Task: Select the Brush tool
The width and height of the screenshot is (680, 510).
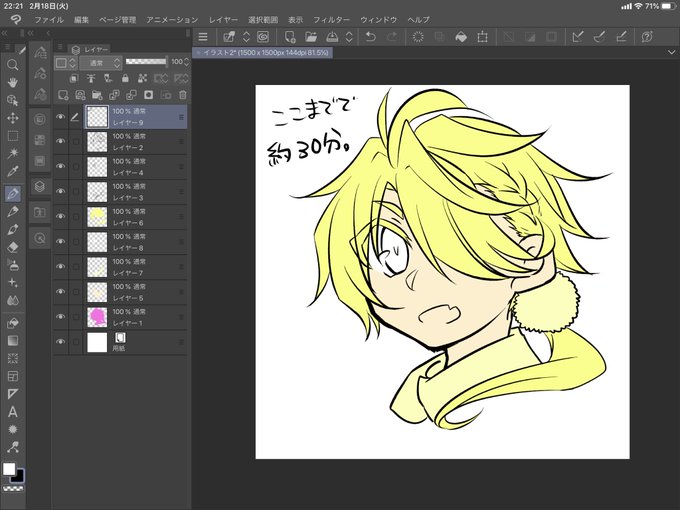Action: pos(13,229)
